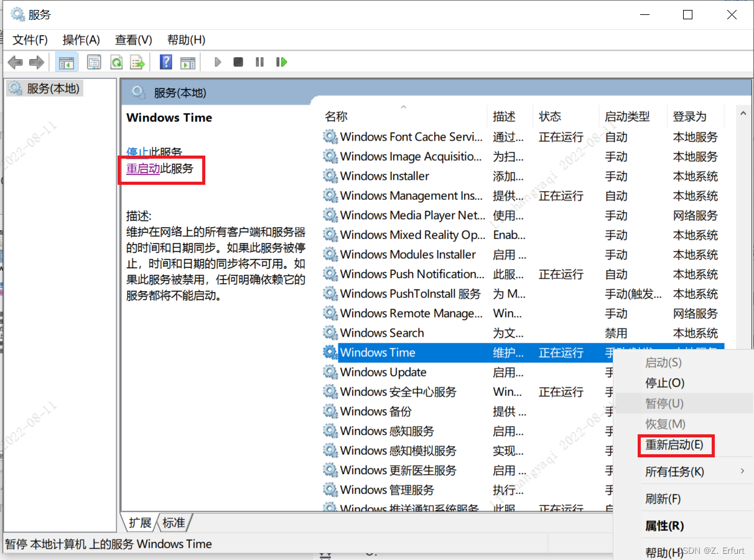Select the Windows Time service name
754x560 pixels.
378,352
